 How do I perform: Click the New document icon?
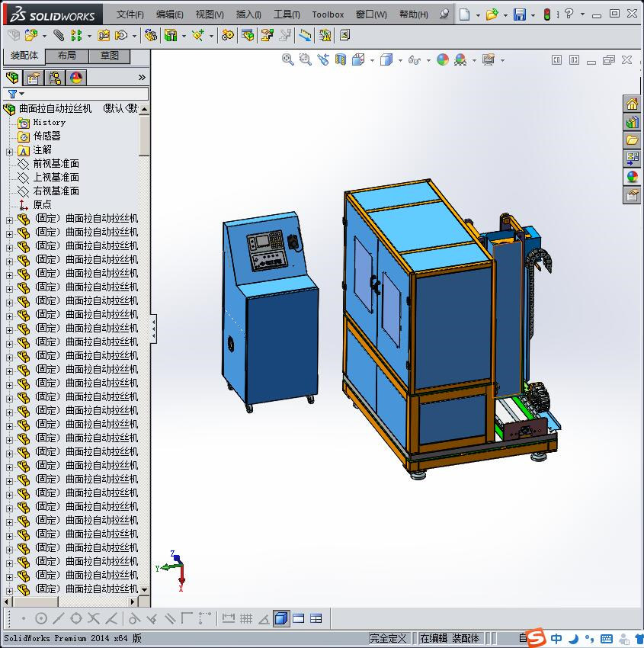(x=464, y=14)
